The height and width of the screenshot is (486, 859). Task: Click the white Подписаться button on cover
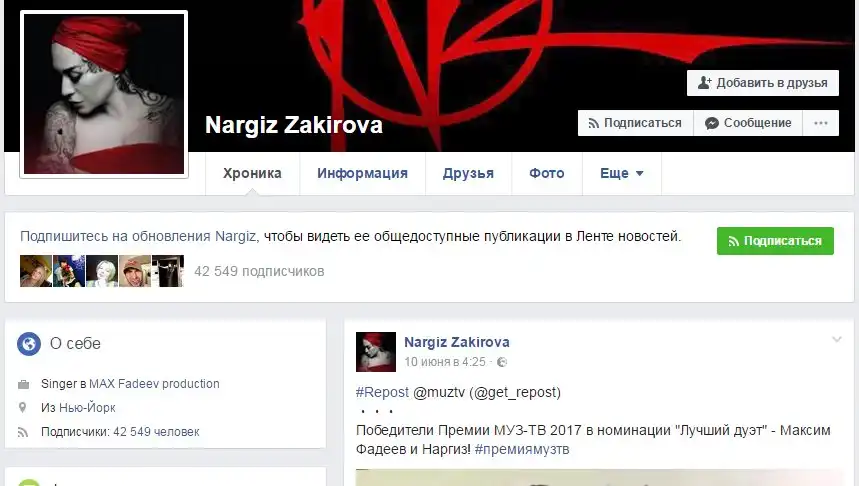[635, 123]
